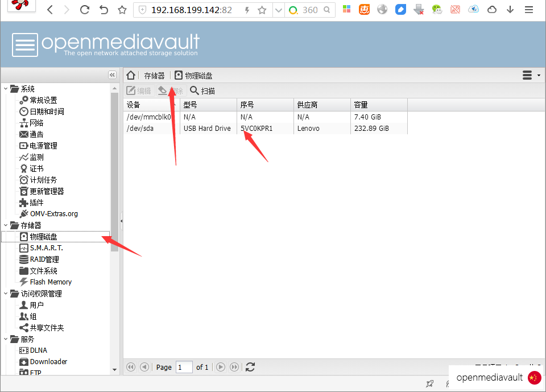546x392 pixels.
Task: Sort by the 容量 column header
Action: click(x=378, y=105)
